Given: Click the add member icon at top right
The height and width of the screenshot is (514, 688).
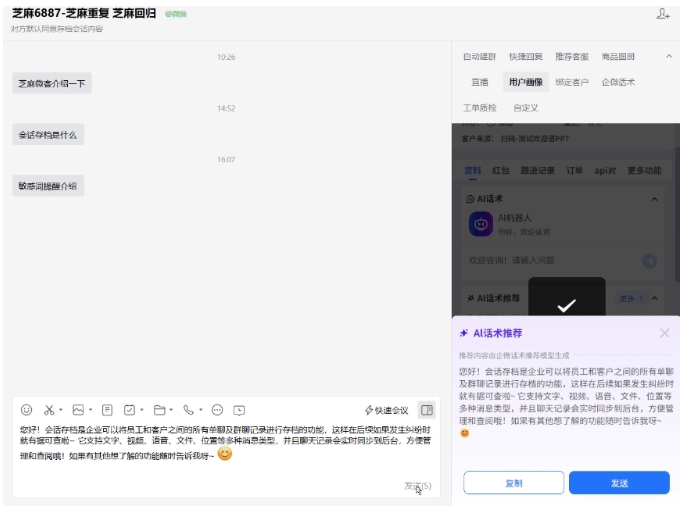Looking at the screenshot, I should click(662, 14).
